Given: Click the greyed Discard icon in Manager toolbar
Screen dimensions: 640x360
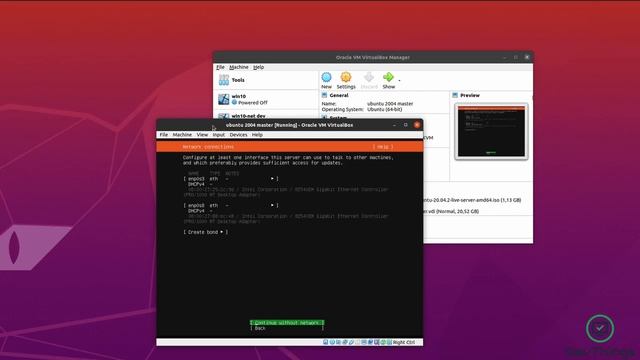Looking at the screenshot, I should click(369, 77).
